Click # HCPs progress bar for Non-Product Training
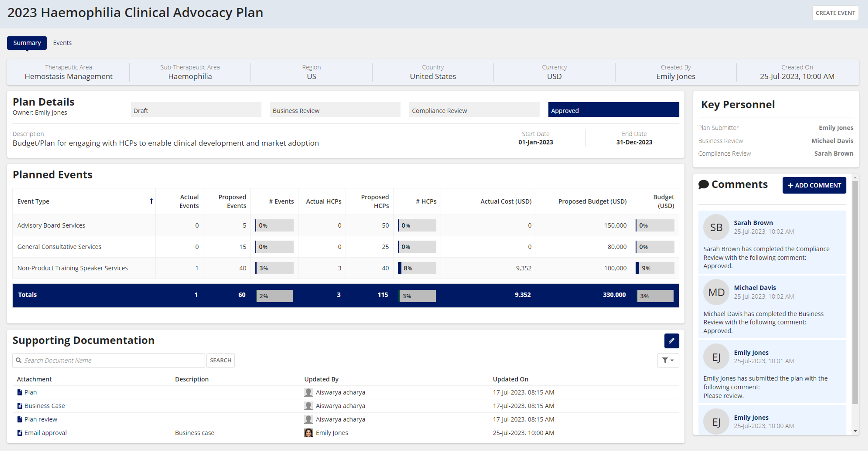868x451 pixels. pyautogui.click(x=417, y=268)
